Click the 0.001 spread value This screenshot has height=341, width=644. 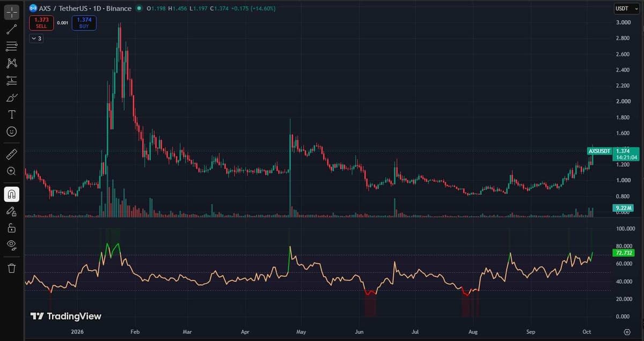coord(62,23)
